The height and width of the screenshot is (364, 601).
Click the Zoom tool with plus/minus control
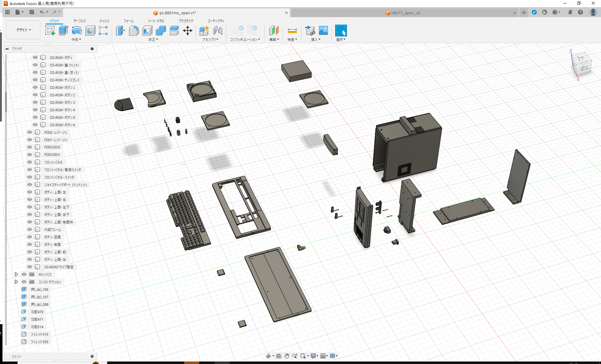tap(295, 356)
